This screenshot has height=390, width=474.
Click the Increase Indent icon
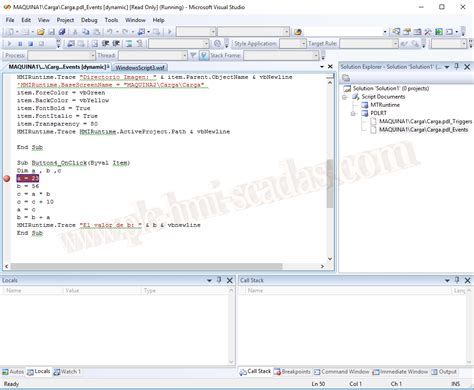[x=116, y=43]
